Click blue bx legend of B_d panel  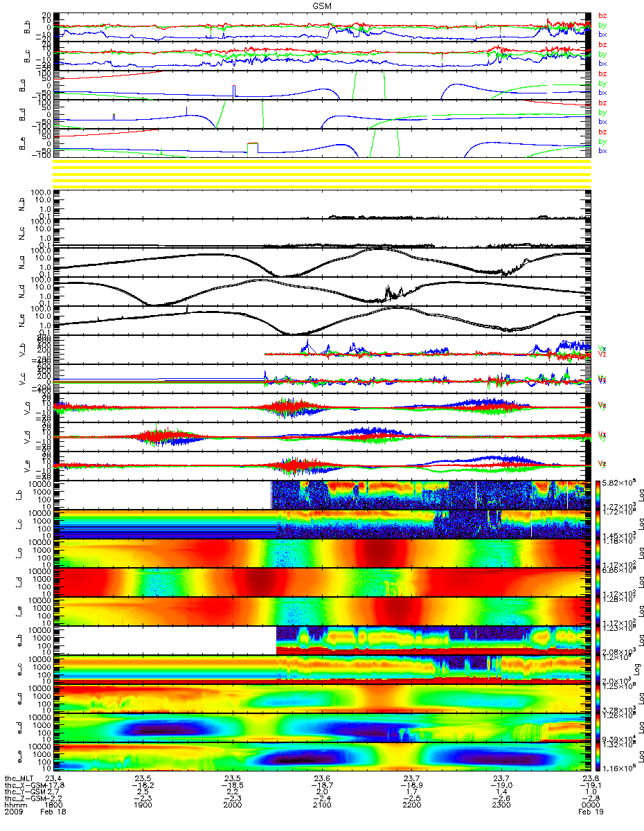[x=602, y=121]
